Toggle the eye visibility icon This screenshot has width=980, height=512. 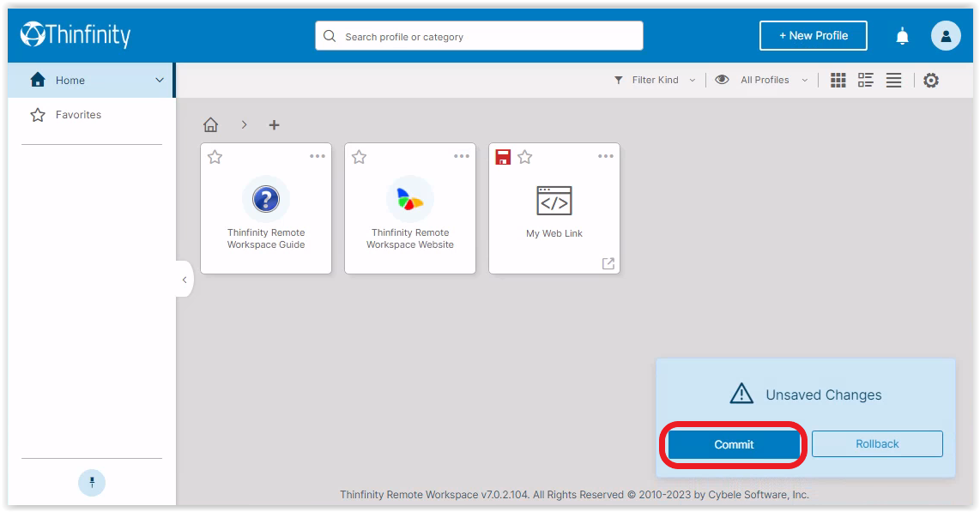click(x=722, y=79)
